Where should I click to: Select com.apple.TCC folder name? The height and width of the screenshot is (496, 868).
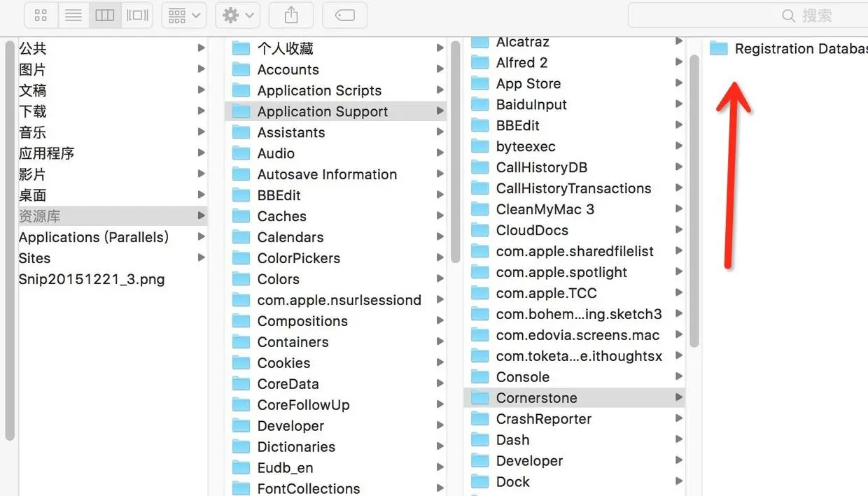pos(547,293)
